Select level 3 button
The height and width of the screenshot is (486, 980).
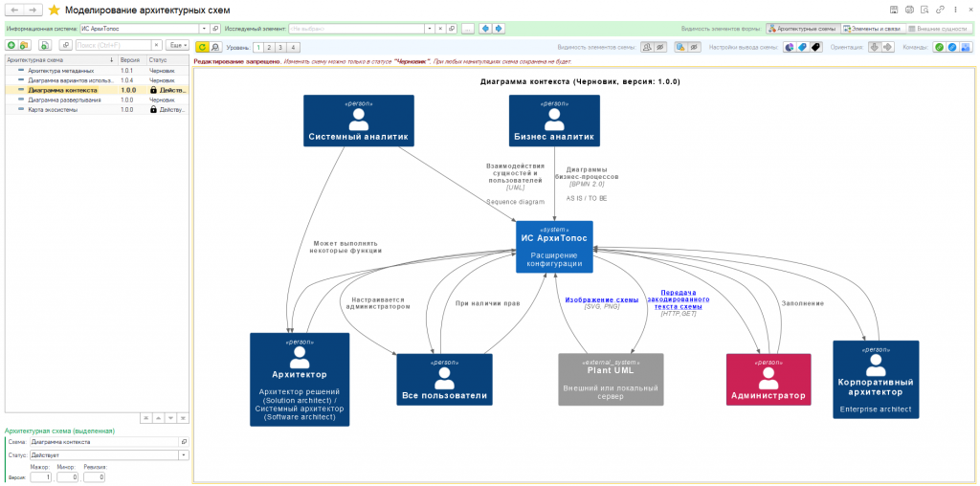(x=280, y=47)
